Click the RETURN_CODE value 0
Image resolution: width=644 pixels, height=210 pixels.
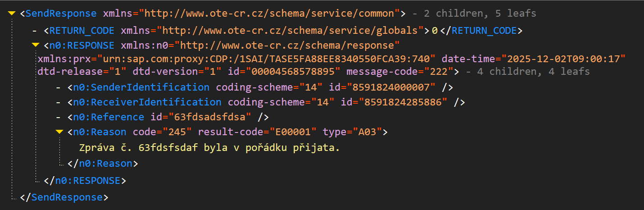pos(435,31)
